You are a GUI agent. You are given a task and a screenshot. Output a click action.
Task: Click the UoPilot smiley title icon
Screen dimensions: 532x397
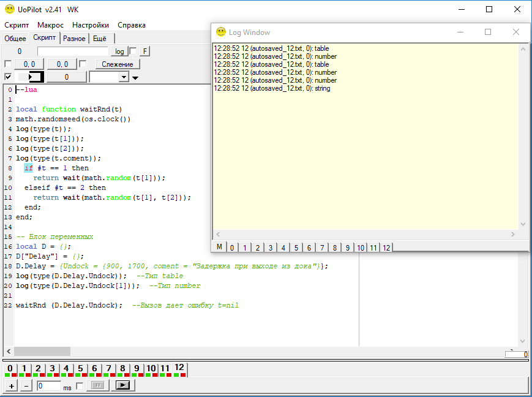[x=10, y=9]
